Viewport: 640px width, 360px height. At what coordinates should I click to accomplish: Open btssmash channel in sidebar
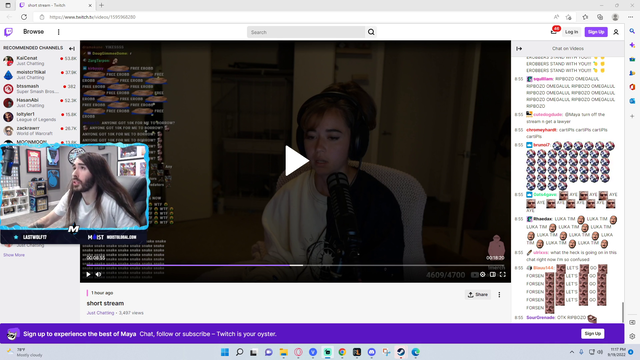tap(40, 89)
